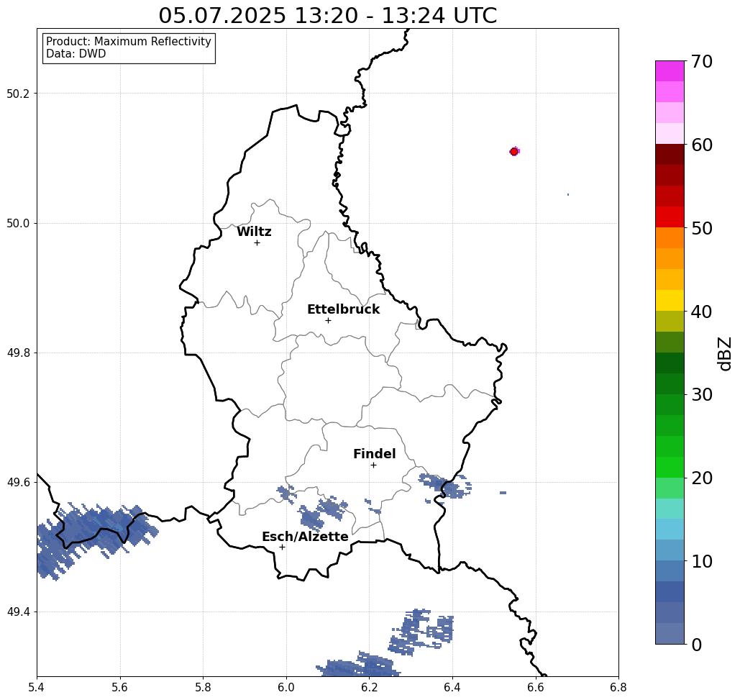
Task: Click the blue echo band at the bottom edge near 6.2°E
Action: tap(357, 665)
